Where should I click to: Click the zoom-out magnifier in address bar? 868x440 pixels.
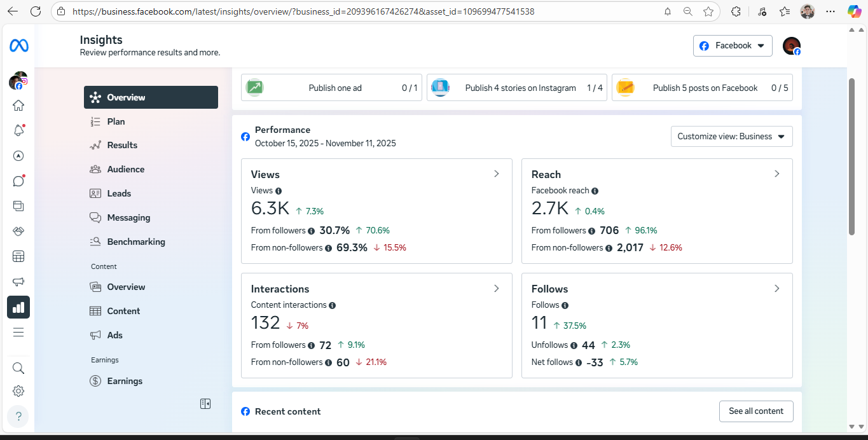(x=688, y=11)
